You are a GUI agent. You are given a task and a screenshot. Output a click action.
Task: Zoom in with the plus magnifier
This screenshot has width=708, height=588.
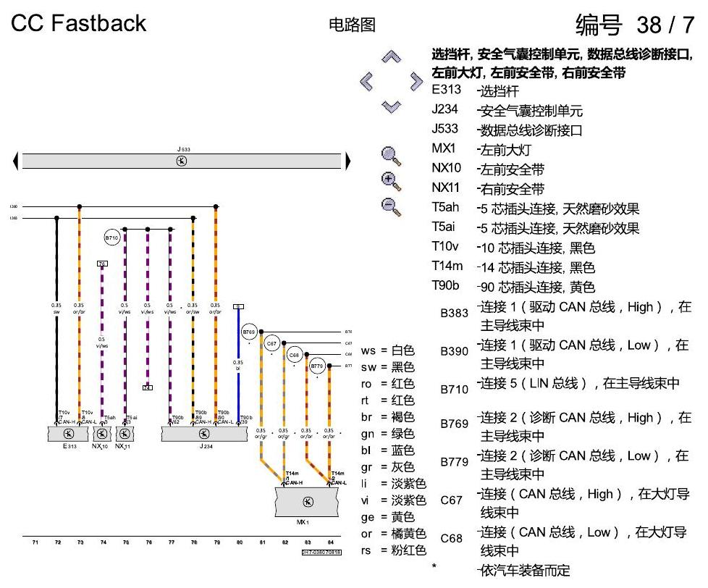coord(391,182)
